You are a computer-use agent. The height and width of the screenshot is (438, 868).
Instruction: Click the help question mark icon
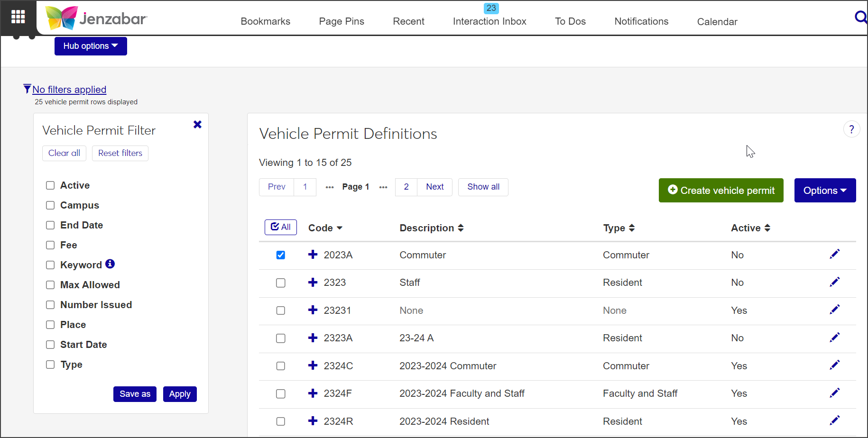[851, 129]
